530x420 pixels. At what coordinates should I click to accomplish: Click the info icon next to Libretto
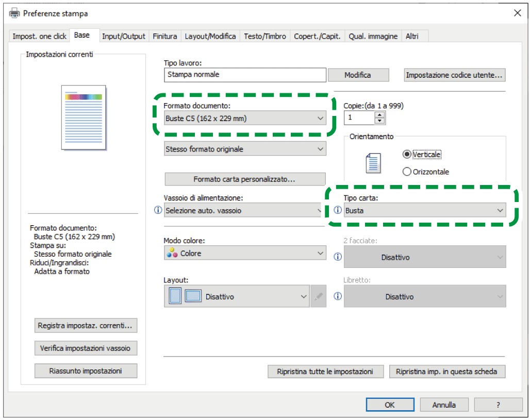[338, 296]
